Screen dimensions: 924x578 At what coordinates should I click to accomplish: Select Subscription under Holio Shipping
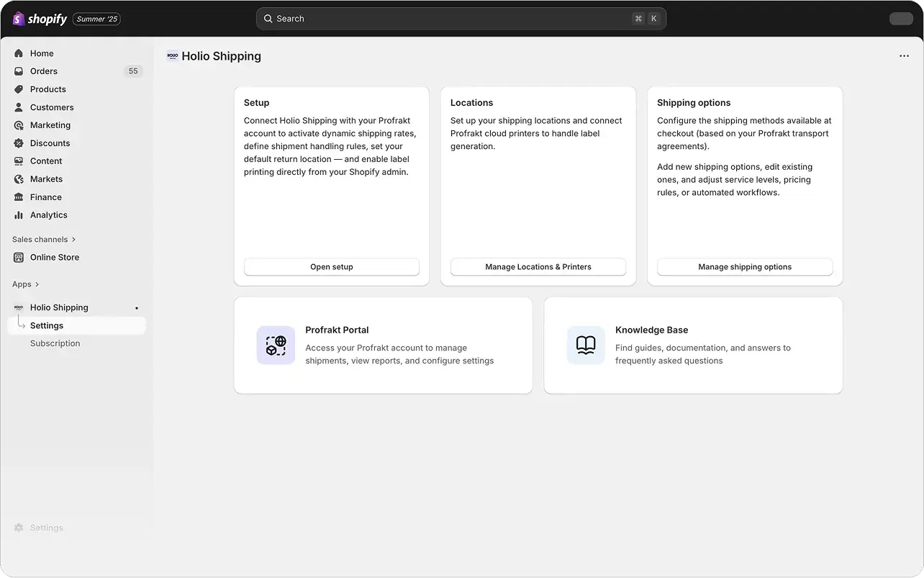pos(55,343)
